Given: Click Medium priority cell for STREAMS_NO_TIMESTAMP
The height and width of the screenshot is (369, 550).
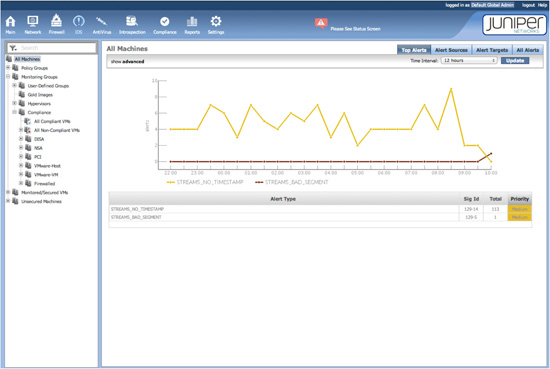Looking at the screenshot, I should tap(519, 209).
